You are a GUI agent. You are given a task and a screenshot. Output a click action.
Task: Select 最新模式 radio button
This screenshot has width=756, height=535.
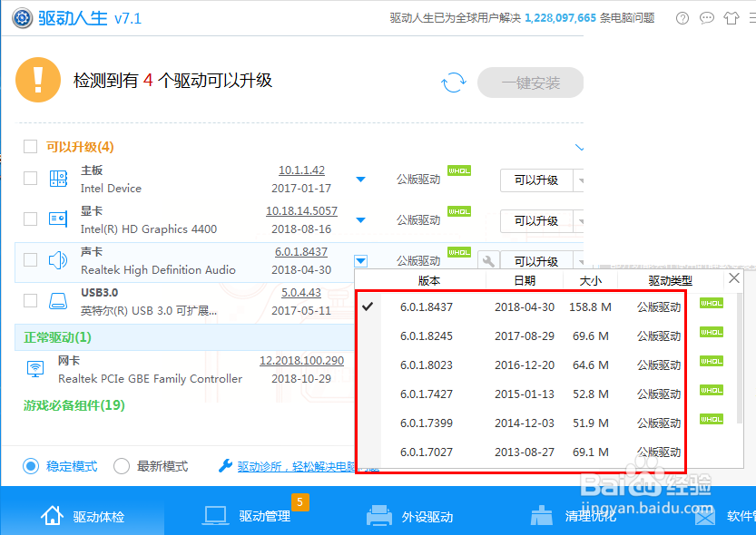(x=122, y=466)
